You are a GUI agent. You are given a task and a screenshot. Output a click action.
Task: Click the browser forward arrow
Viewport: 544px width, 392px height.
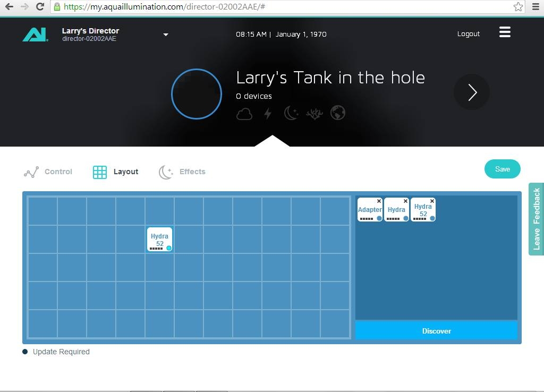[24, 6]
